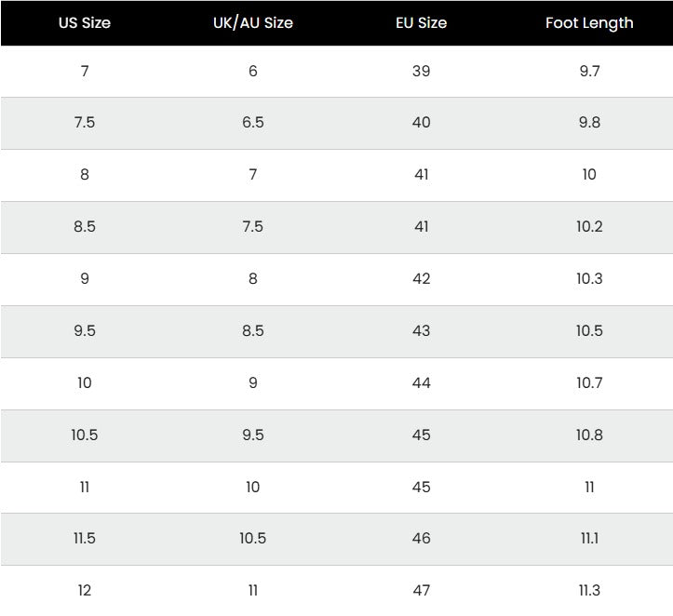Viewport: 673px width, 616px height.
Task: Select foot length 10.7 cell
Action: [x=589, y=383]
